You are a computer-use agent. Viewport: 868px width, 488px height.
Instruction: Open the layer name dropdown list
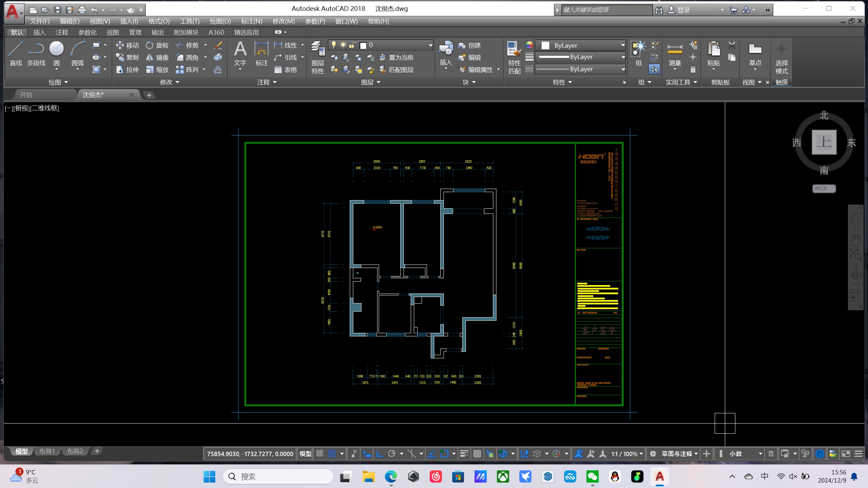click(x=430, y=45)
